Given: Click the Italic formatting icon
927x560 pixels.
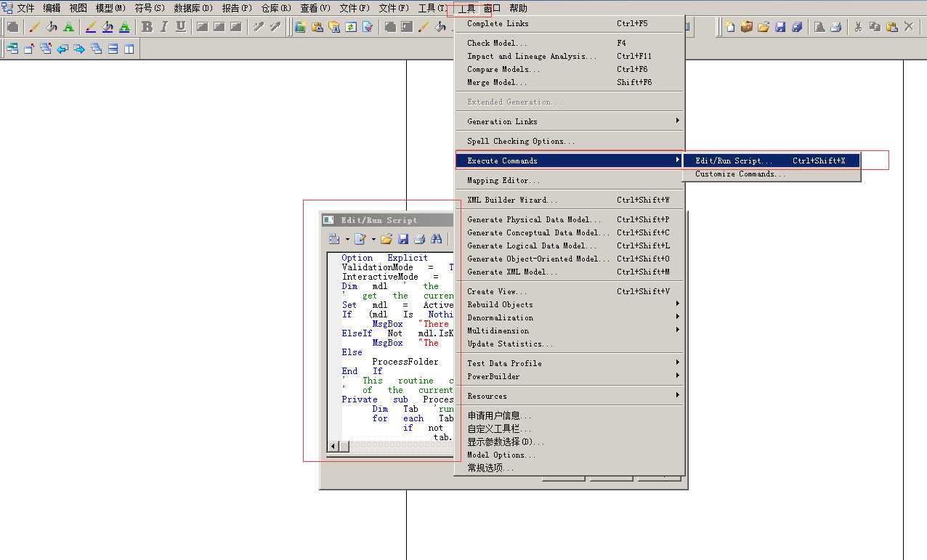Looking at the screenshot, I should point(163,27).
